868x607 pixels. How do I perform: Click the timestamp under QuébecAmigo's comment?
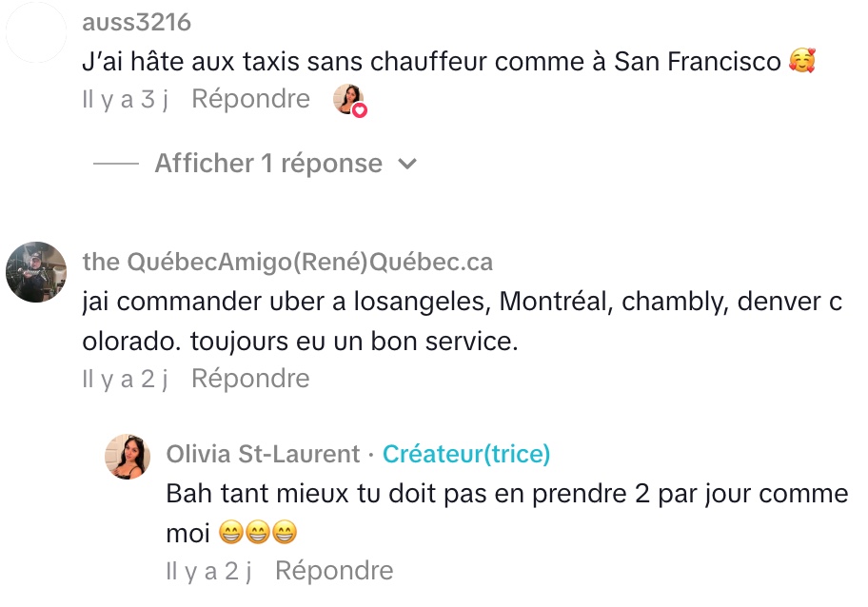[125, 379]
